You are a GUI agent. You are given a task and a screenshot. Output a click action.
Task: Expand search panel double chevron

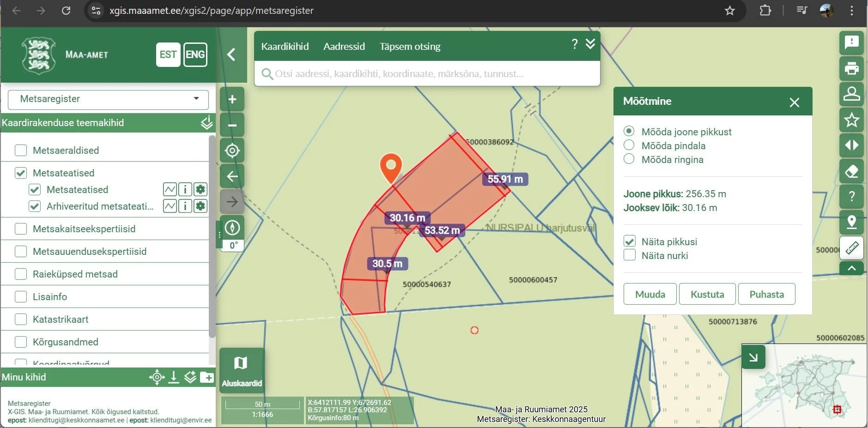click(590, 43)
